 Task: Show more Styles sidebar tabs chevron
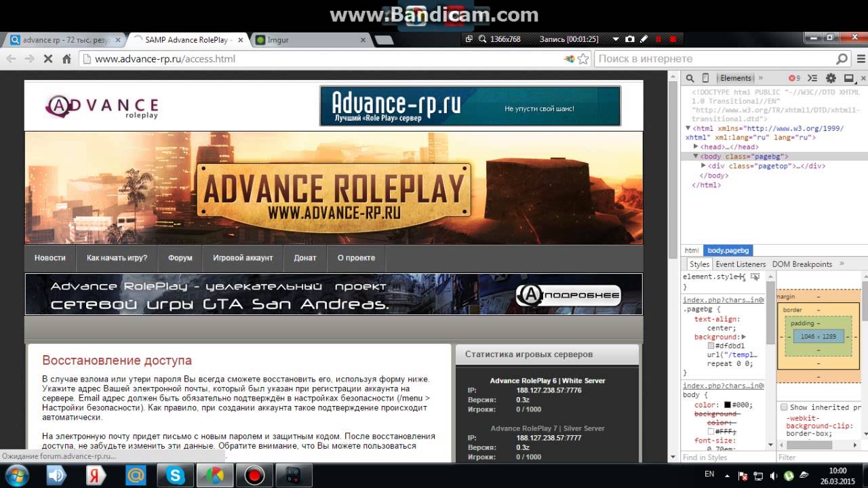(842, 264)
